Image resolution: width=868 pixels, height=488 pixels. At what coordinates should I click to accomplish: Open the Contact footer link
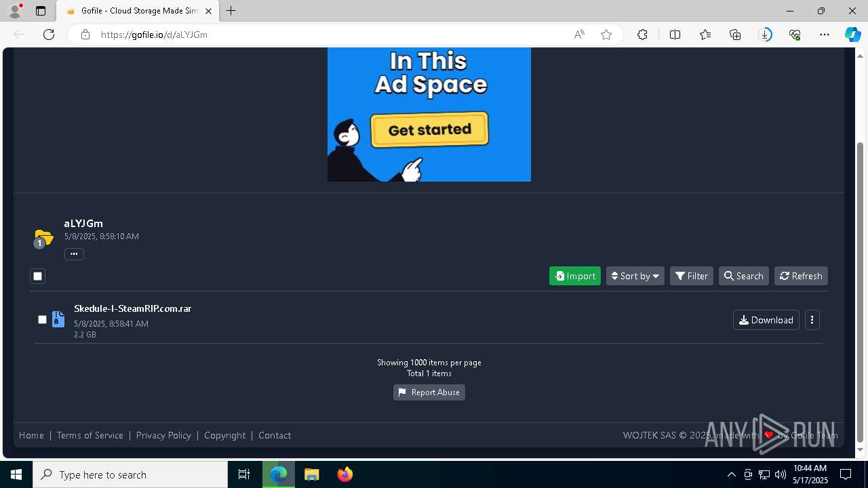point(275,435)
